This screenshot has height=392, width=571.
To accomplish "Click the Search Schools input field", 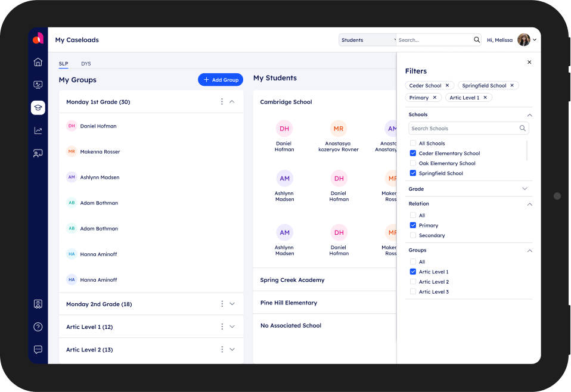I will (464, 128).
